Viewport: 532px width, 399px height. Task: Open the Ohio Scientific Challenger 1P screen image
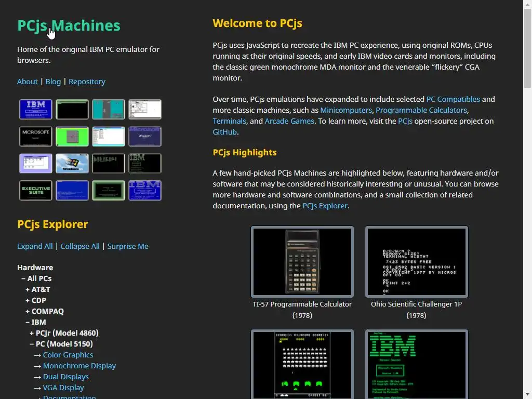point(416,262)
